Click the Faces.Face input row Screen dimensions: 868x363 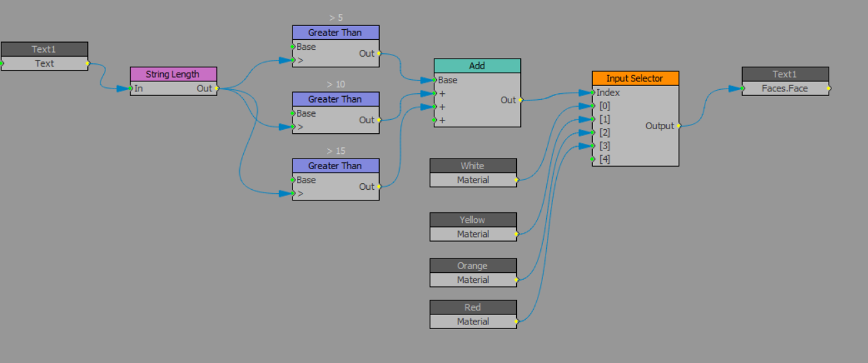785,88
